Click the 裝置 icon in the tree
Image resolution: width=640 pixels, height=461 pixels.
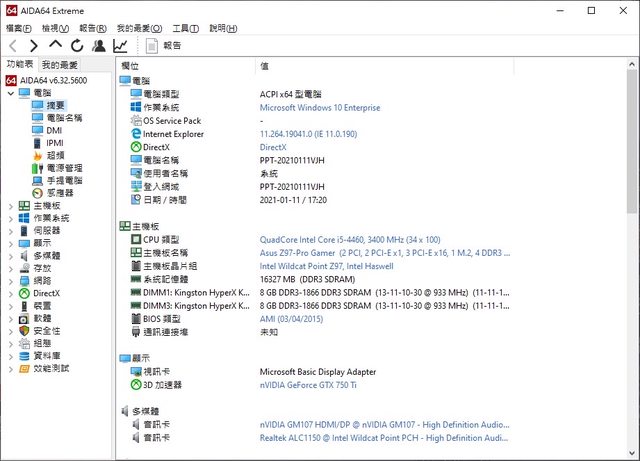tap(24, 306)
